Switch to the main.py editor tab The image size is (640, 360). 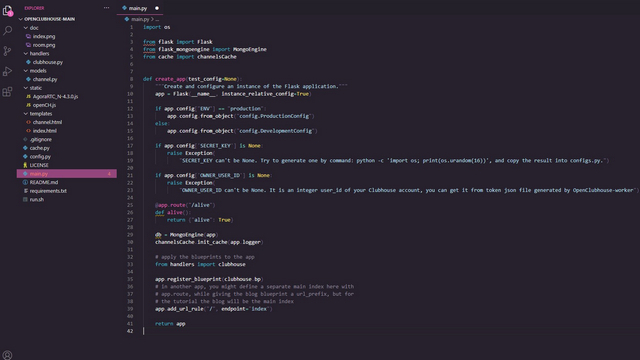[140, 8]
